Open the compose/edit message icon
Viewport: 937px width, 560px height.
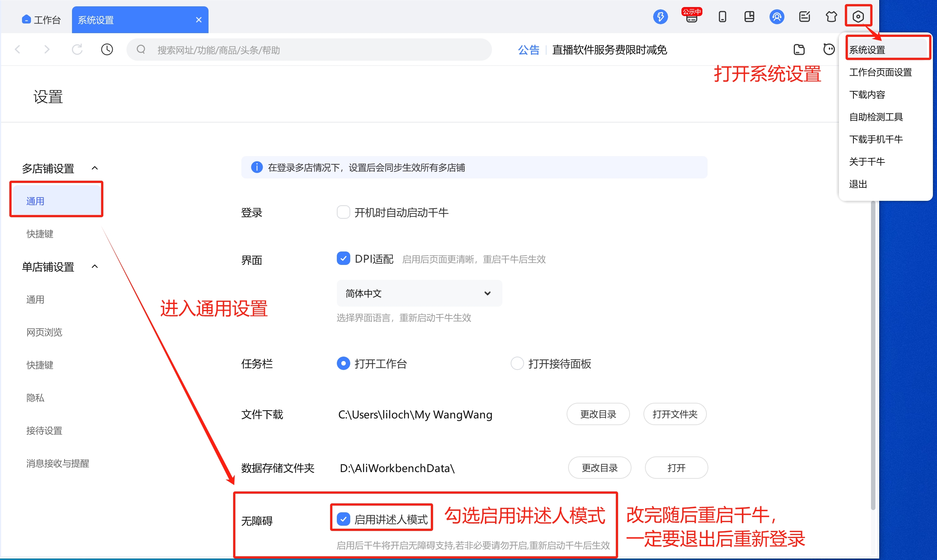click(804, 17)
